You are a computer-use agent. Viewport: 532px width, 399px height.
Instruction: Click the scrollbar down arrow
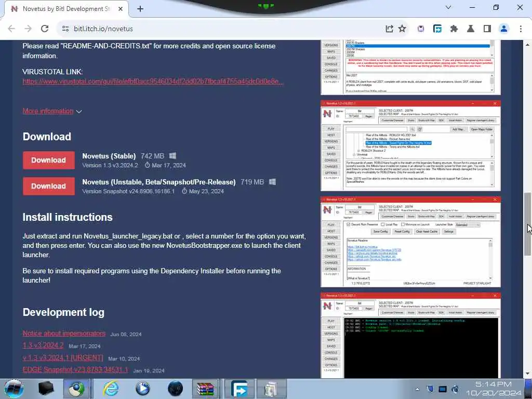528,374
